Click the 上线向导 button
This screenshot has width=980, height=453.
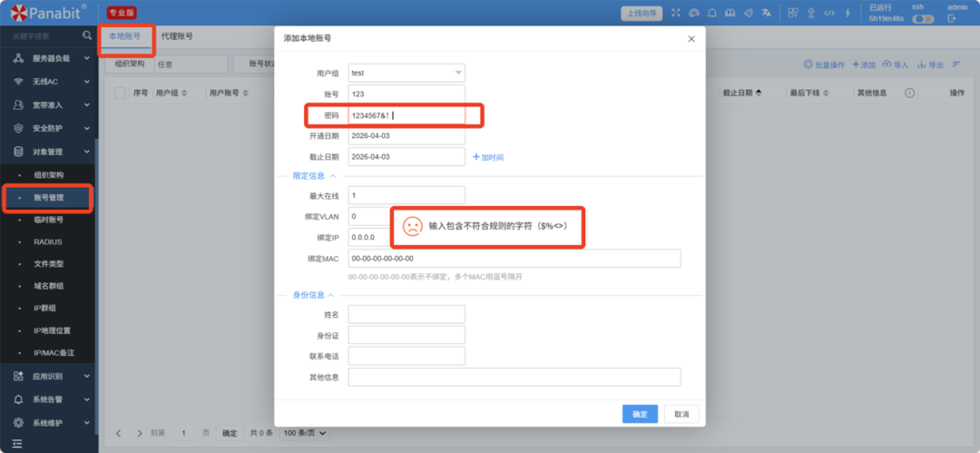[642, 13]
